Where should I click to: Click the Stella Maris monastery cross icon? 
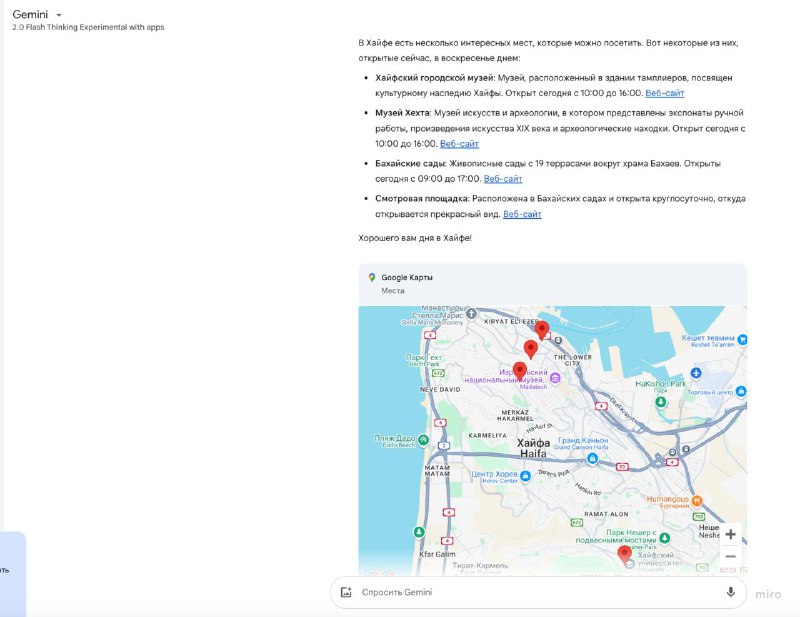pos(471,313)
